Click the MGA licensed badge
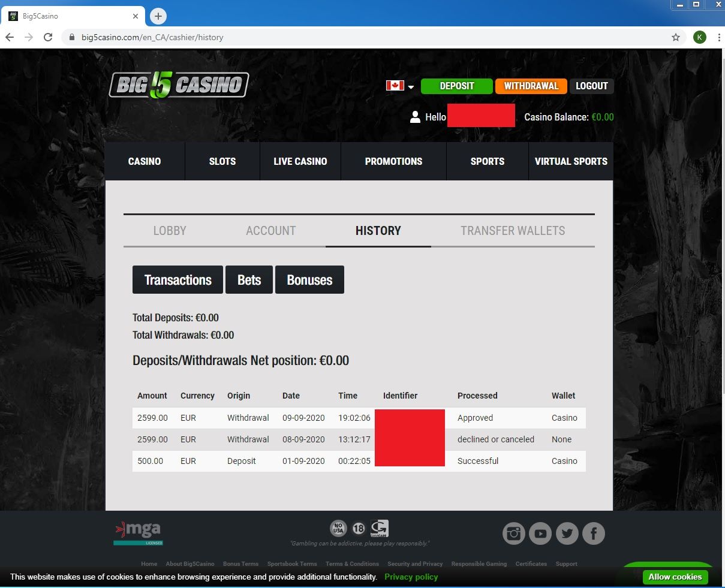 pos(138,533)
